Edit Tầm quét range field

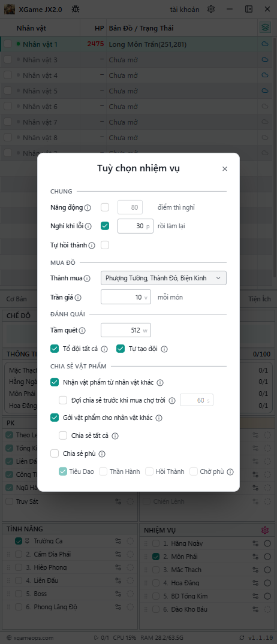(x=126, y=330)
